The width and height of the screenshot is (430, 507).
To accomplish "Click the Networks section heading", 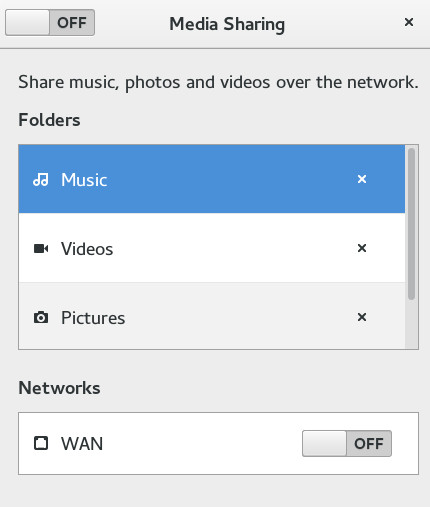I will [x=59, y=388].
